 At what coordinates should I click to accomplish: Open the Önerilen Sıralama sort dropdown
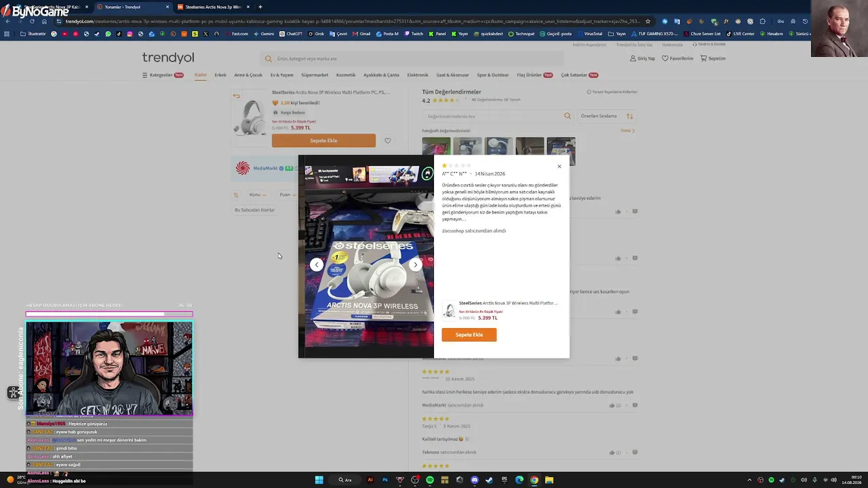[607, 116]
